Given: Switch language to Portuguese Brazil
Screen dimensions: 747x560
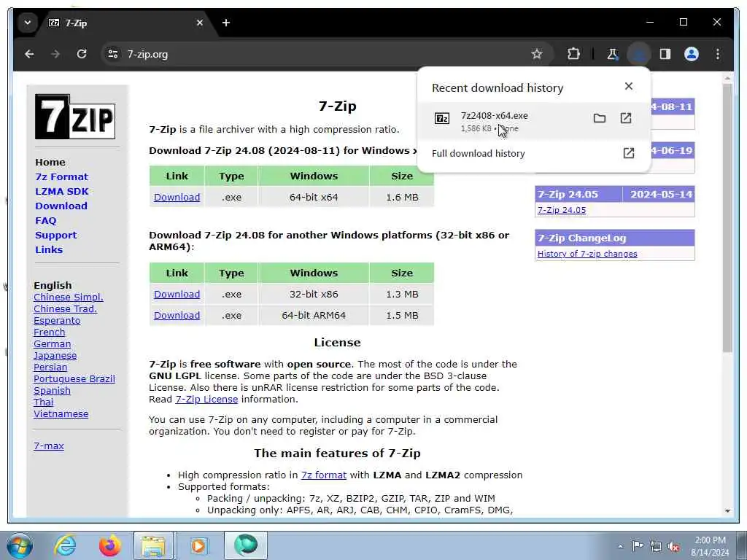Looking at the screenshot, I should pyautogui.click(x=74, y=379).
